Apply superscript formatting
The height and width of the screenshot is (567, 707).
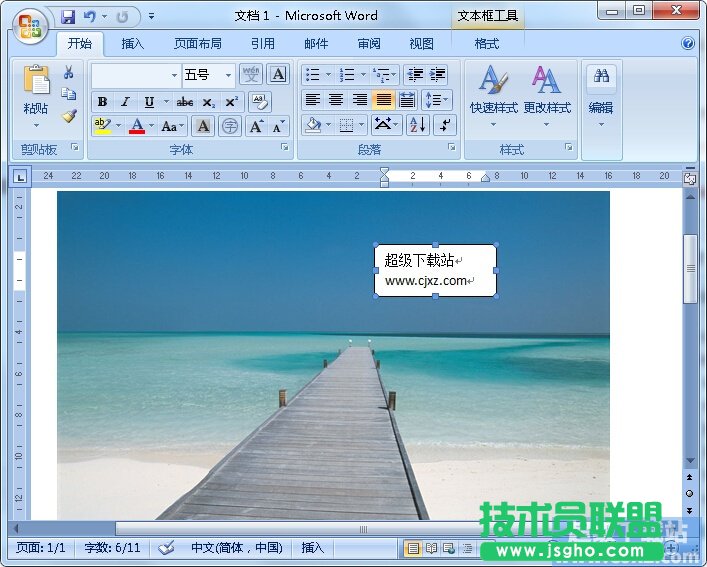click(231, 102)
